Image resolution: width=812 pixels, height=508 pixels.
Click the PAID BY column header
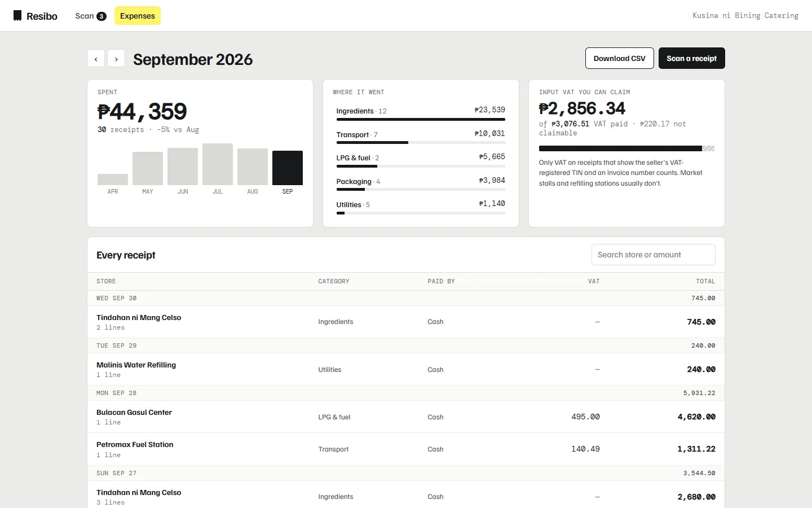tap(441, 281)
